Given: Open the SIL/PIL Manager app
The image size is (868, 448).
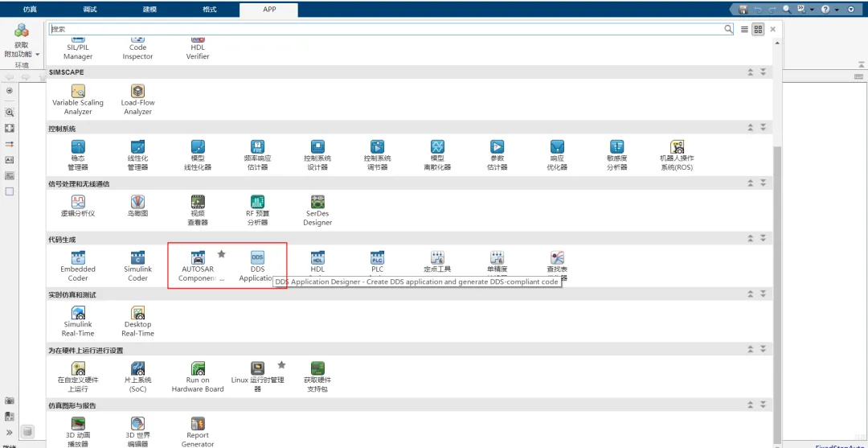Looking at the screenshot, I should [78, 48].
